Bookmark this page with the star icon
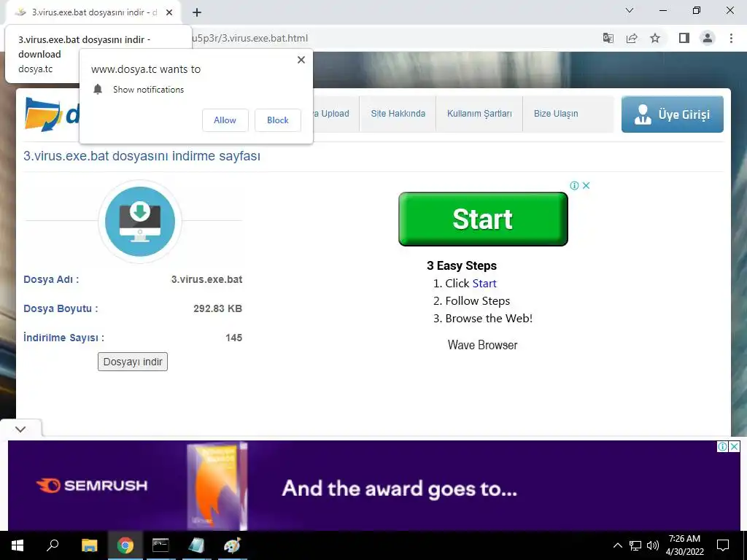The height and width of the screenshot is (560, 747). pos(655,38)
